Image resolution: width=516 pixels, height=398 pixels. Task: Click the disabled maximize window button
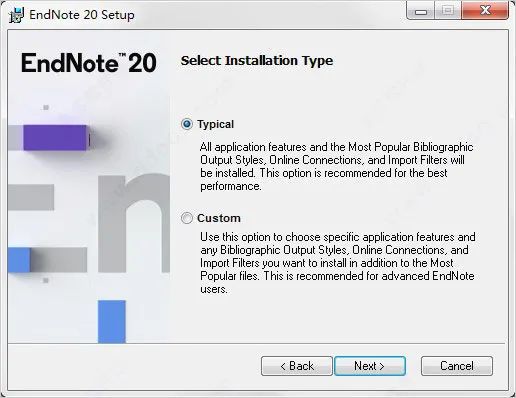448,11
